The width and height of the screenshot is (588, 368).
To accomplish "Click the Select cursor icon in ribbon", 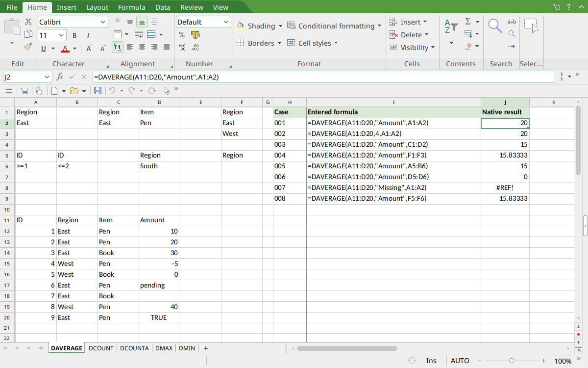I will point(531,26).
